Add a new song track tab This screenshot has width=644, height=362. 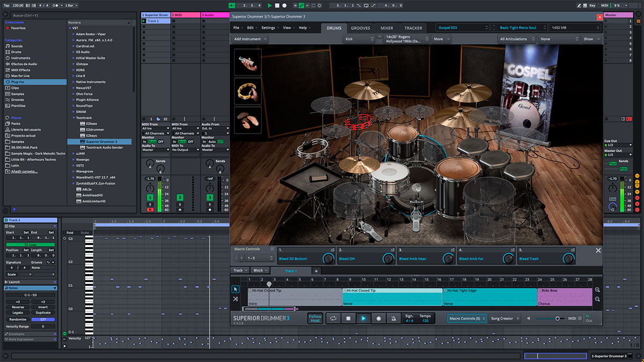[316, 271]
